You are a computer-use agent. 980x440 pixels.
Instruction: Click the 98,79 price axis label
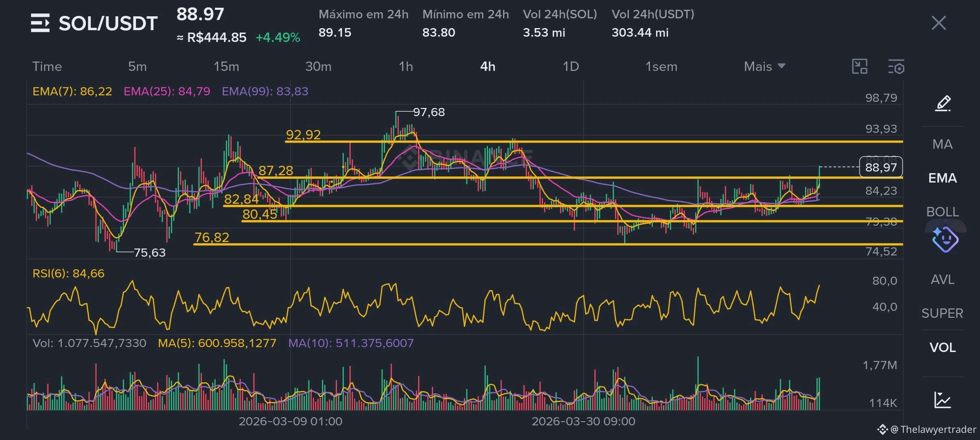tap(881, 98)
